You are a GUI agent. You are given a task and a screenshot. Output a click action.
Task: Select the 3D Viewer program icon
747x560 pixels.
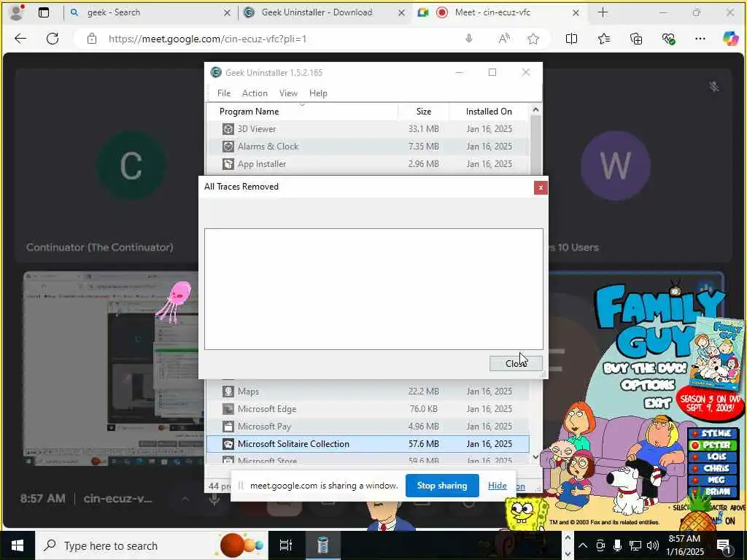point(228,129)
